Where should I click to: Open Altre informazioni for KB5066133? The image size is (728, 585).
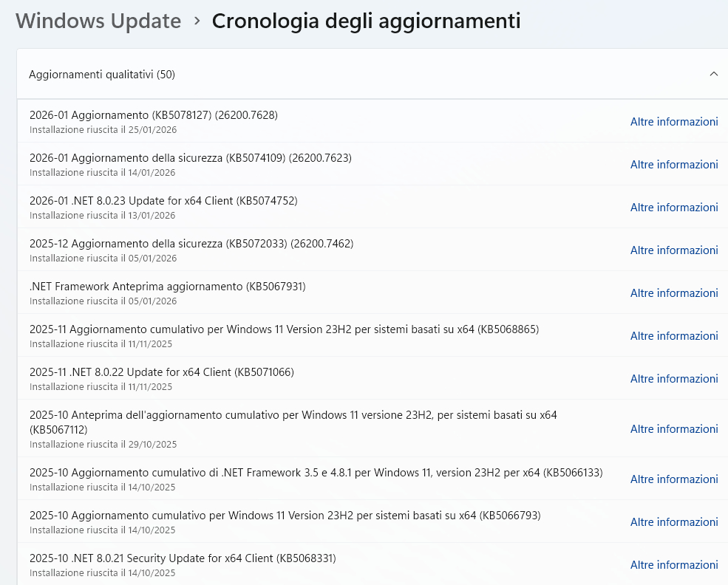tap(674, 479)
